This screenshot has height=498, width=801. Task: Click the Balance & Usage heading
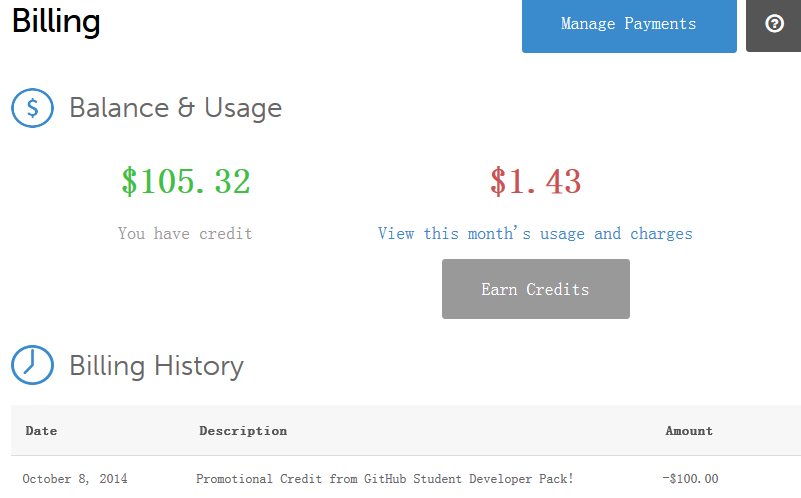[x=175, y=108]
